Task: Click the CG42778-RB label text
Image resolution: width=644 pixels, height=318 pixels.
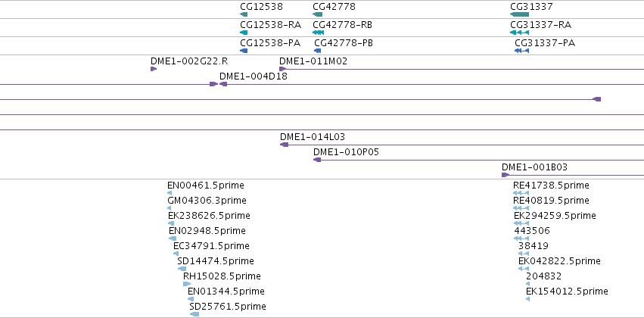Action: pyautogui.click(x=343, y=25)
